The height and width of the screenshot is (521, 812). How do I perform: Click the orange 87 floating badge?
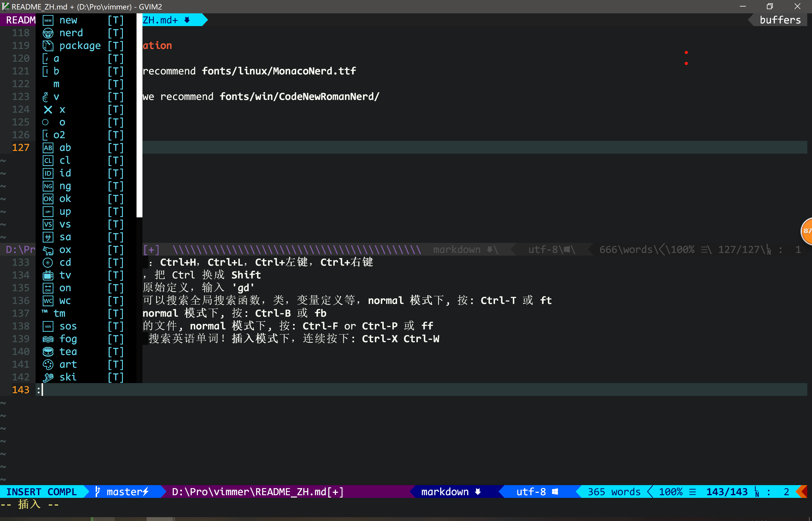[807, 231]
